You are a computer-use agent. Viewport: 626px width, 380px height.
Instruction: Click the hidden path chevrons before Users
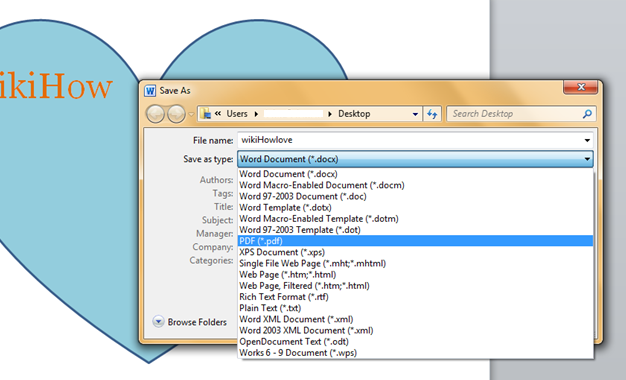coord(218,113)
